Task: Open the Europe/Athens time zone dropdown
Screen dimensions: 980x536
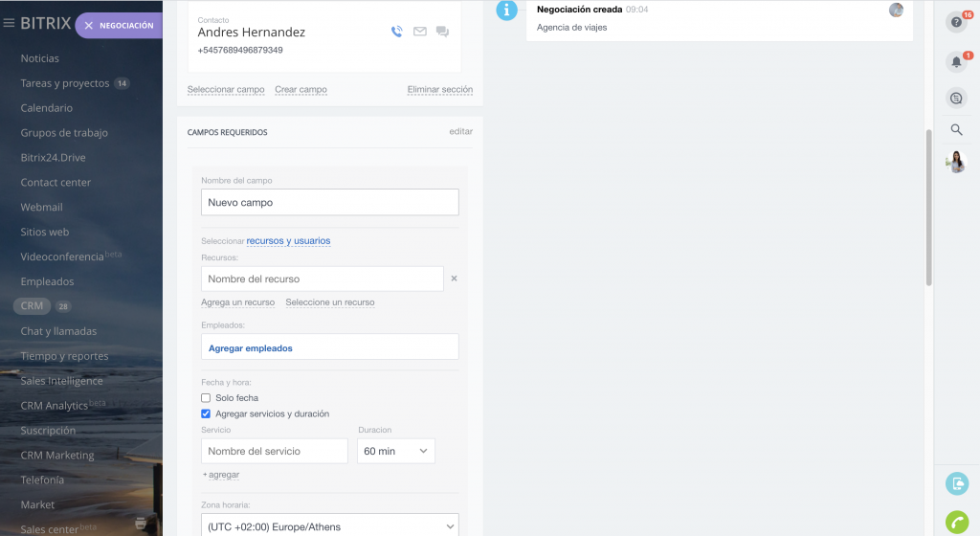Action: coord(329,526)
